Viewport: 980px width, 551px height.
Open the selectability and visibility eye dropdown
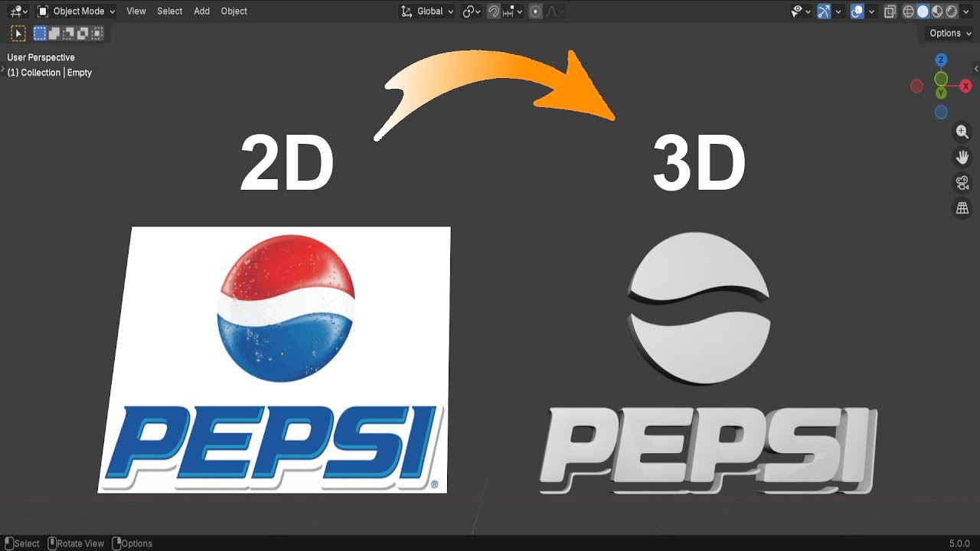coord(801,11)
